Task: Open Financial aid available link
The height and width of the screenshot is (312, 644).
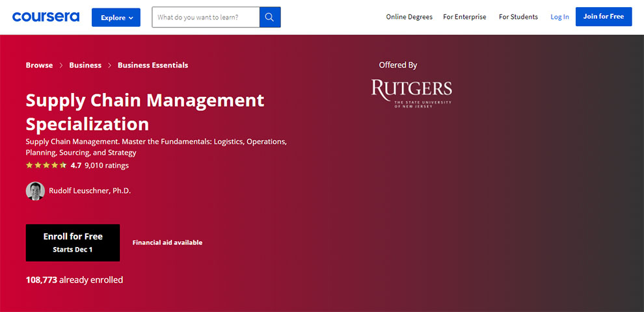Action: (168, 242)
